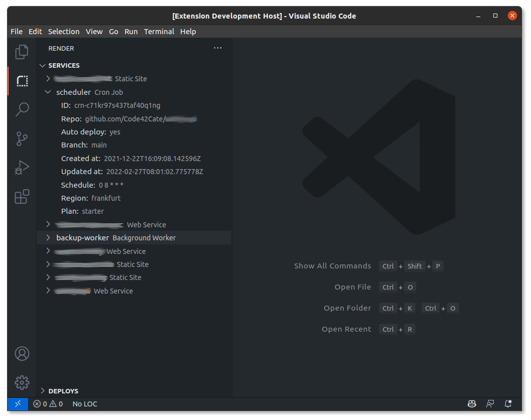Select the scheduler Cron Job label
The height and width of the screenshot is (420, 531).
tap(89, 92)
